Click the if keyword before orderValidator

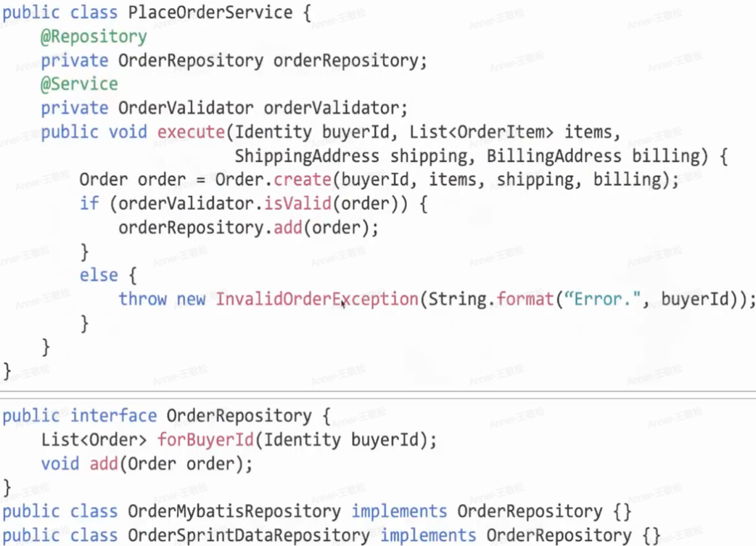tap(89, 203)
